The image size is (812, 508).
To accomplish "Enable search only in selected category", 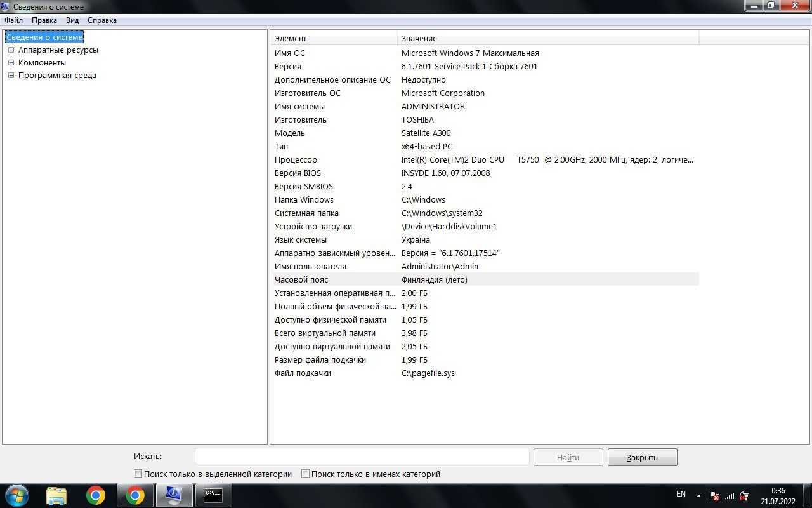I will 138,474.
